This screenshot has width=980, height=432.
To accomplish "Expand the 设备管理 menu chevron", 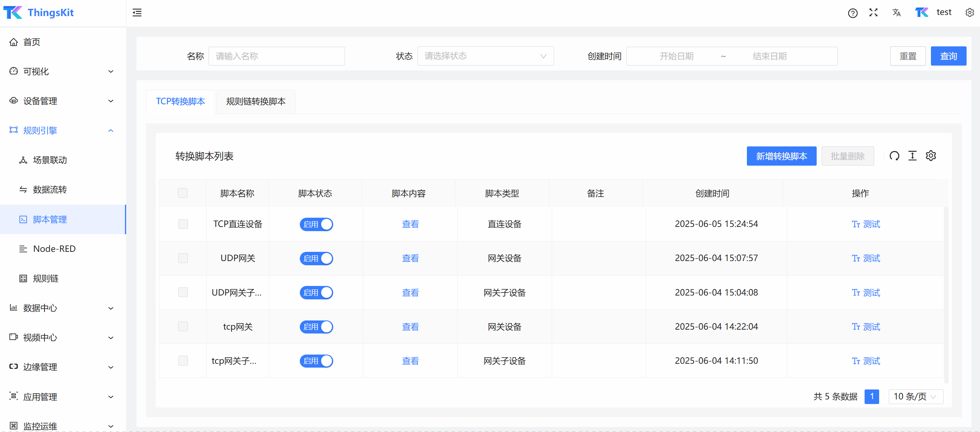I will (x=111, y=101).
